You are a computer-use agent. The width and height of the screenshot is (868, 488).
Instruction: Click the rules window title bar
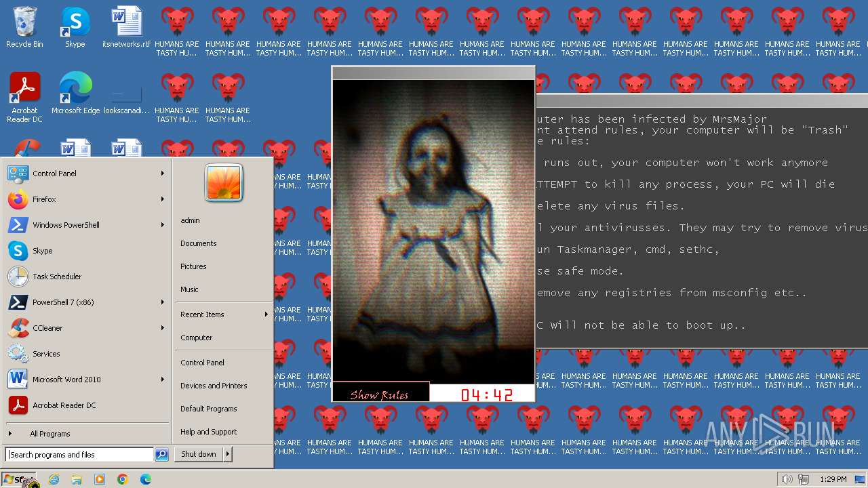coord(702,101)
